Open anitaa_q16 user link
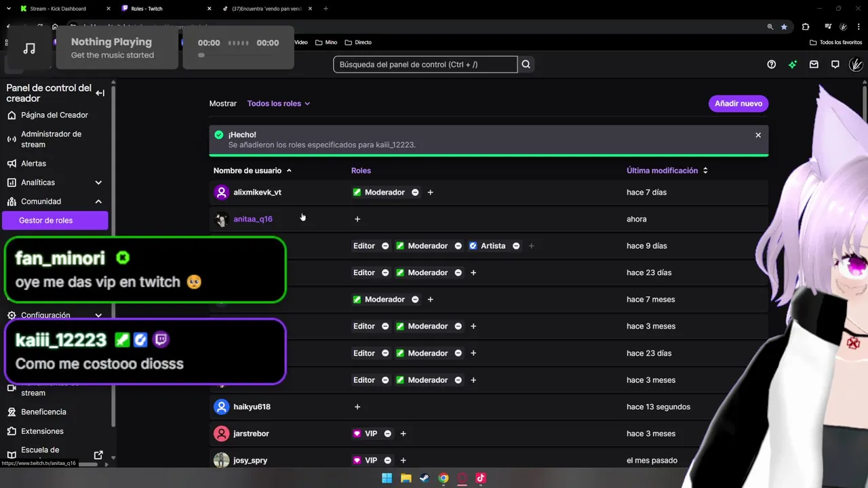Viewport: 868px width, 488px height. point(253,219)
